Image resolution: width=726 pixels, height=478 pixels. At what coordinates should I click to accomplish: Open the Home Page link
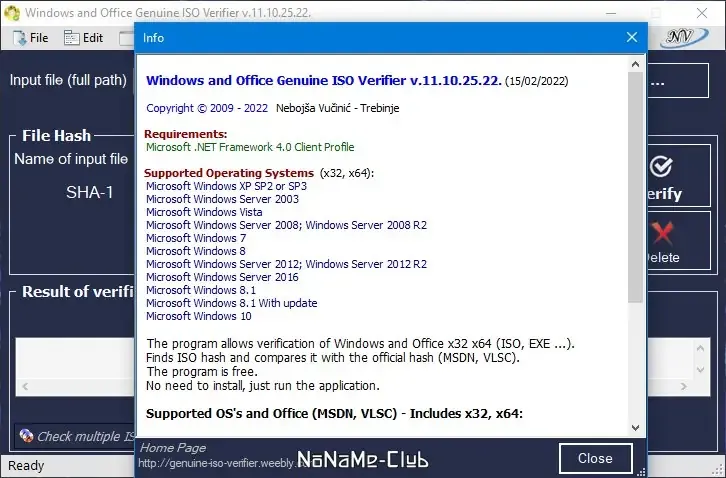coord(173,448)
